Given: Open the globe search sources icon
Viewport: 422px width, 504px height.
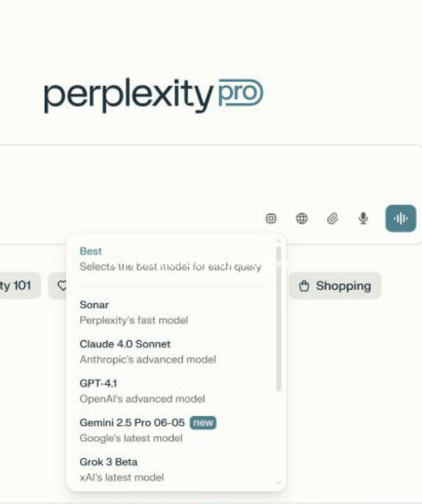Looking at the screenshot, I should pos(302,218).
